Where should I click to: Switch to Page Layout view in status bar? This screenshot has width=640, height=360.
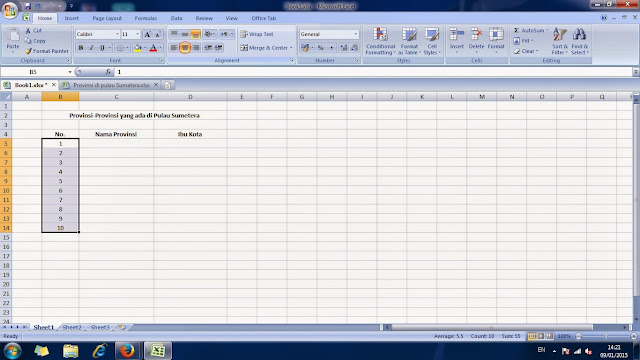pyautogui.click(x=541, y=336)
